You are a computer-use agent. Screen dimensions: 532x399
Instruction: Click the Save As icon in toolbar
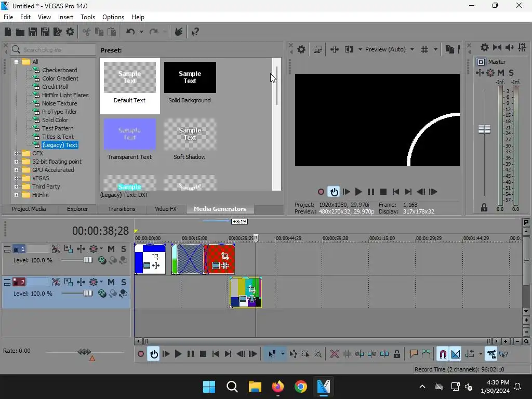(45, 32)
